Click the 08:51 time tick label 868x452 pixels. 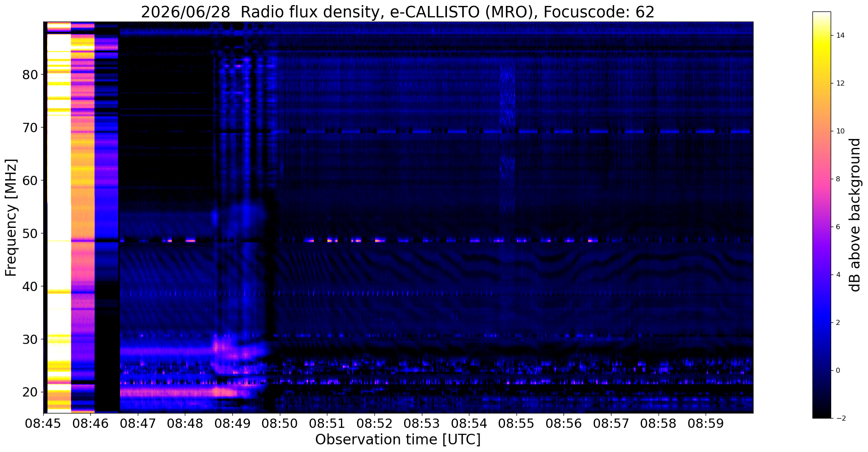pos(327,423)
